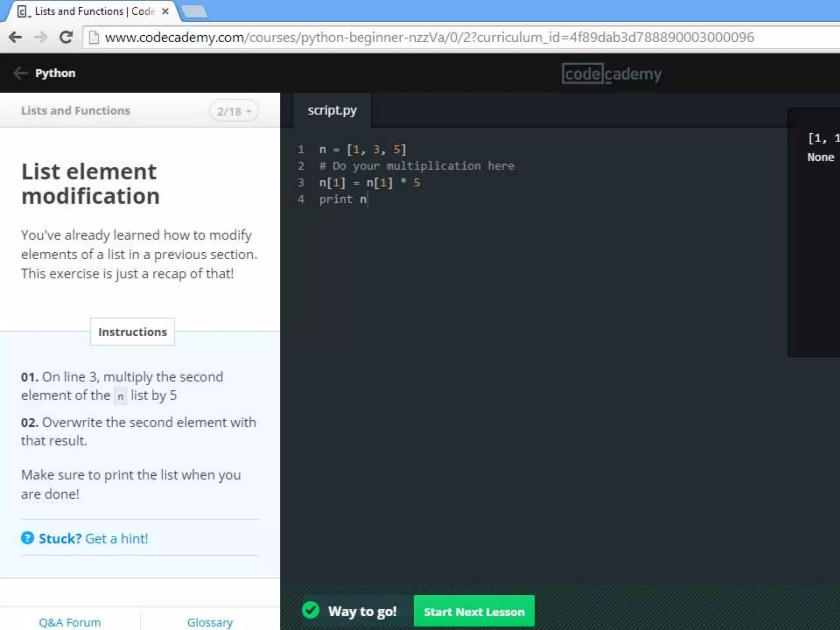
Task: Click the browser forward arrow
Action: (40, 37)
